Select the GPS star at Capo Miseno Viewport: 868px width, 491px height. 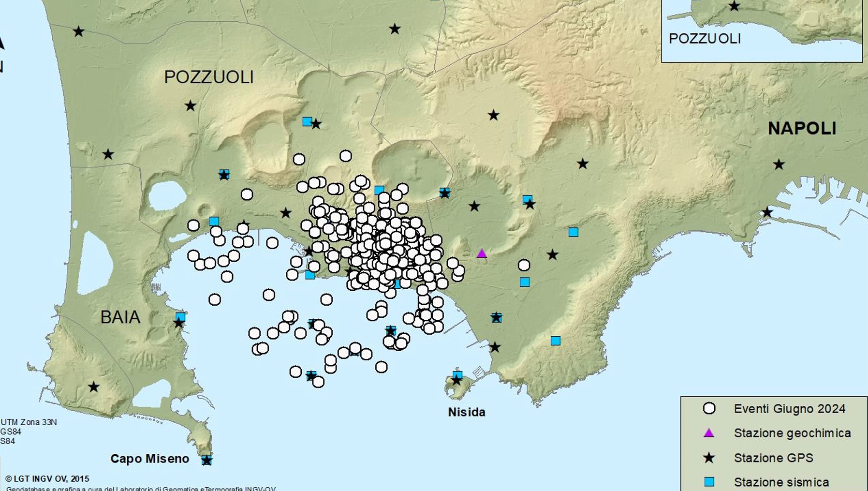click(206, 461)
